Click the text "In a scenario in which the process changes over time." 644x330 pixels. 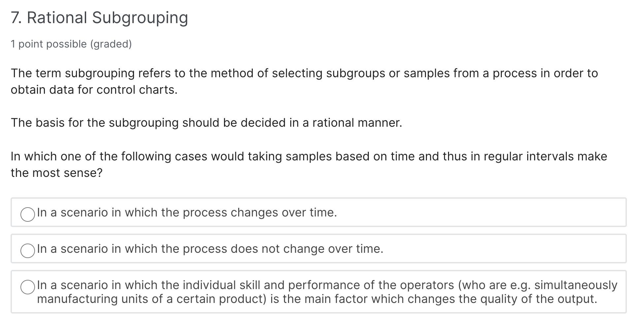pos(187,213)
